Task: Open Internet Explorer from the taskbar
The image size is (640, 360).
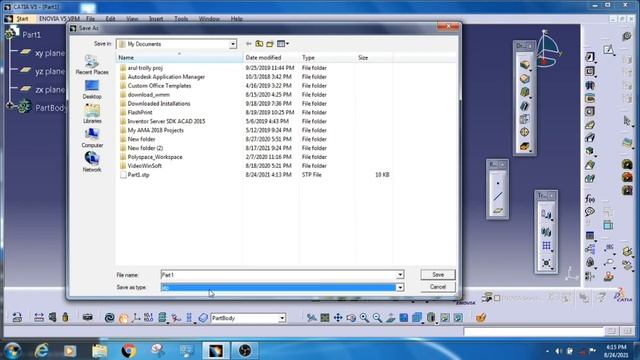Action: [42, 351]
